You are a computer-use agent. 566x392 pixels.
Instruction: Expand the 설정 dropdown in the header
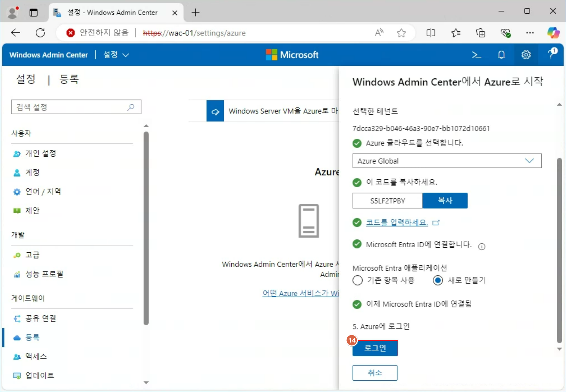point(116,55)
